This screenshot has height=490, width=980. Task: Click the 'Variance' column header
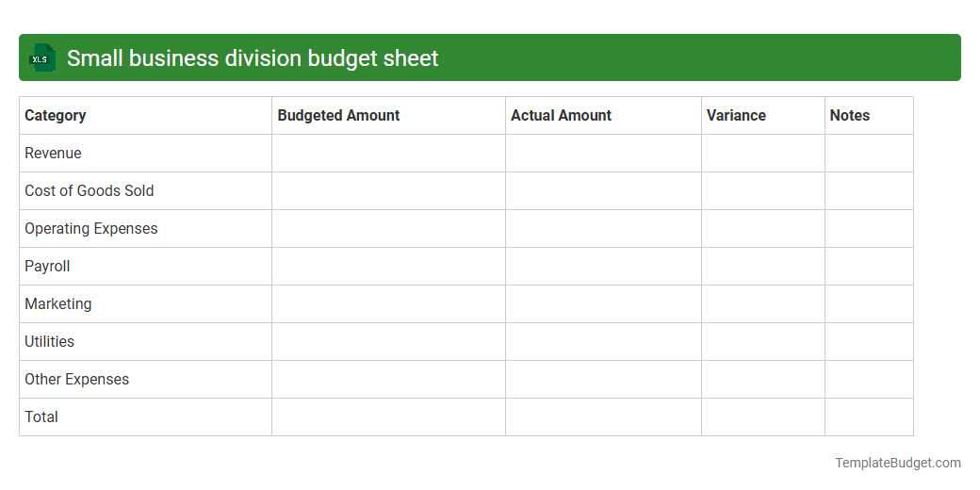point(763,116)
